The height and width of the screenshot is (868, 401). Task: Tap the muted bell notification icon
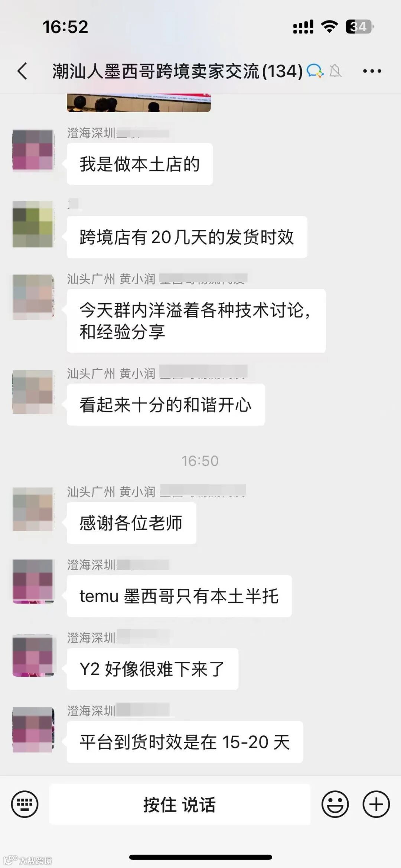pyautogui.click(x=335, y=71)
